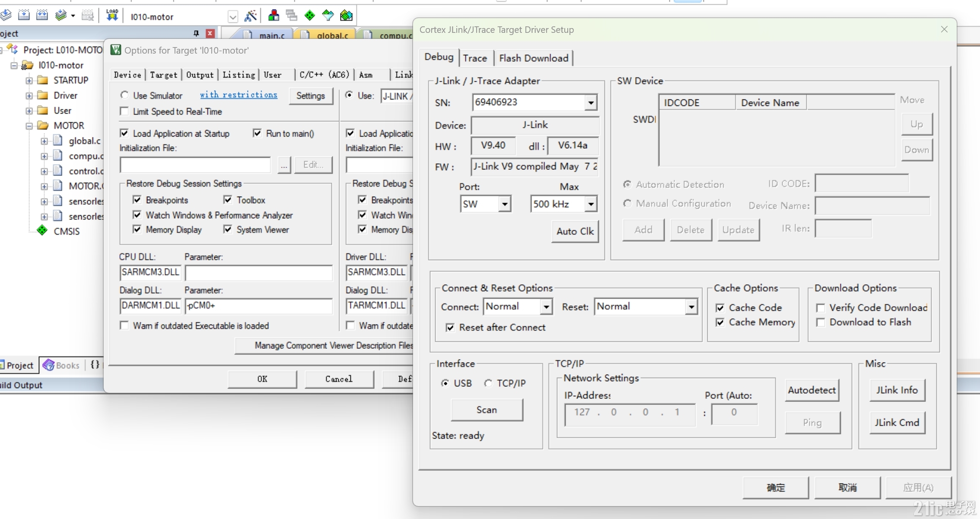This screenshot has width=980, height=519.
Task: Open the Device tab in Options dialog
Action: click(127, 75)
